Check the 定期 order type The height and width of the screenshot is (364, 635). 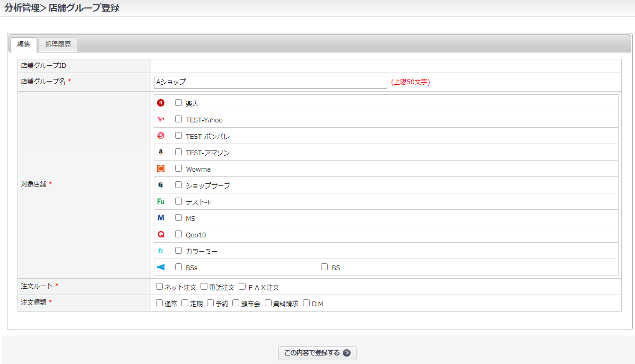(185, 303)
